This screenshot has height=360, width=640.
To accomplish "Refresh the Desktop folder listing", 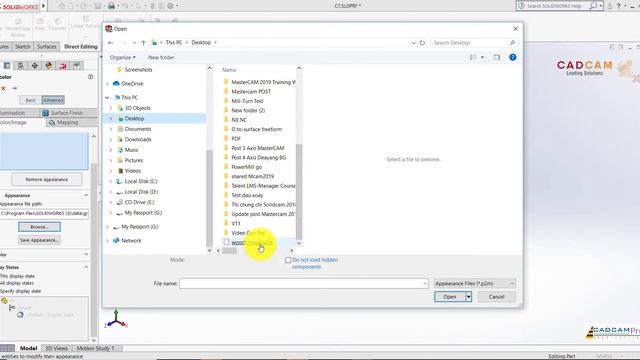I will (422, 42).
